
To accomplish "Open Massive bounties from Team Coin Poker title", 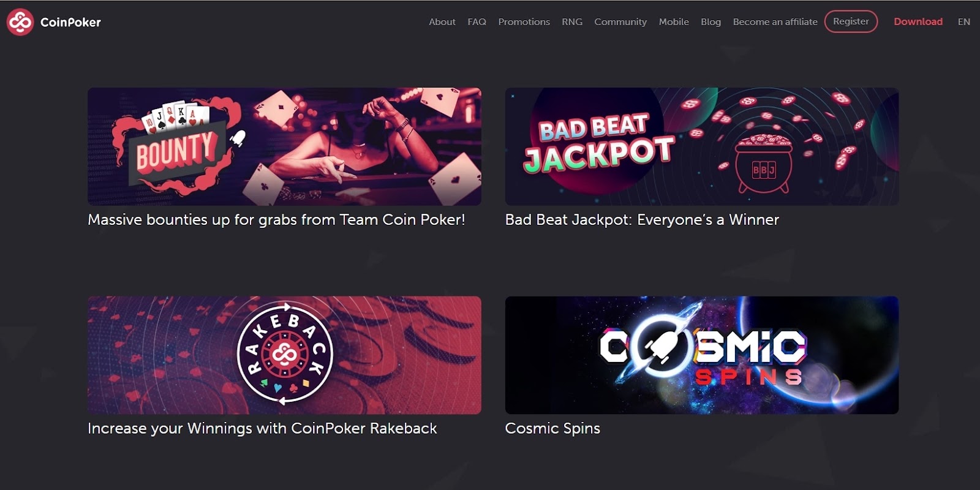I will pos(276,220).
